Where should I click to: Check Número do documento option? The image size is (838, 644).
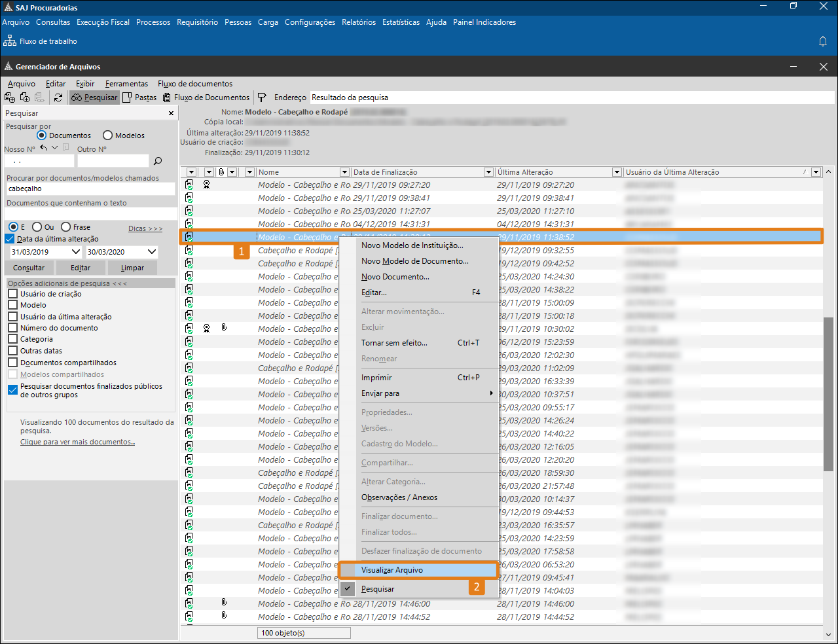pyautogui.click(x=12, y=328)
